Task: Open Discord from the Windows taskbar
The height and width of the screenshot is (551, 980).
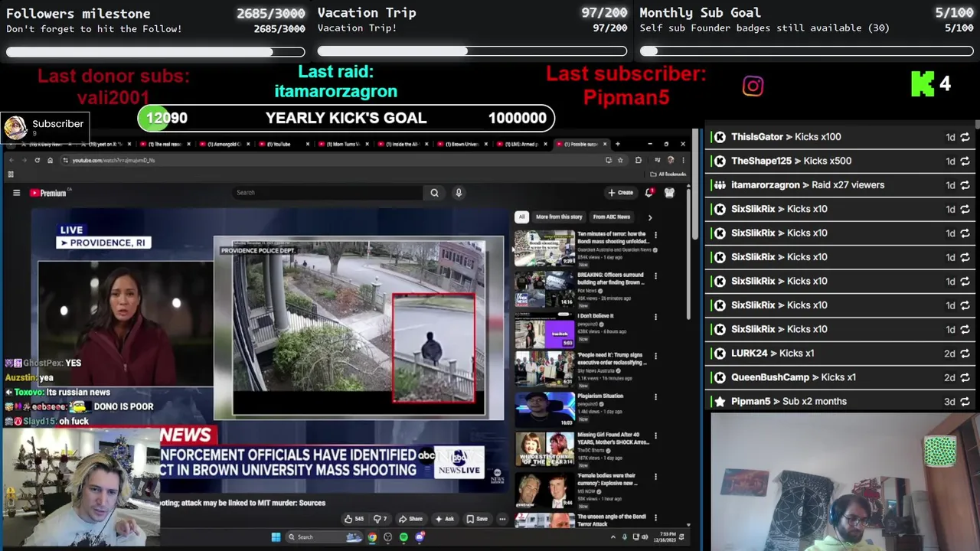Action: coord(420,537)
